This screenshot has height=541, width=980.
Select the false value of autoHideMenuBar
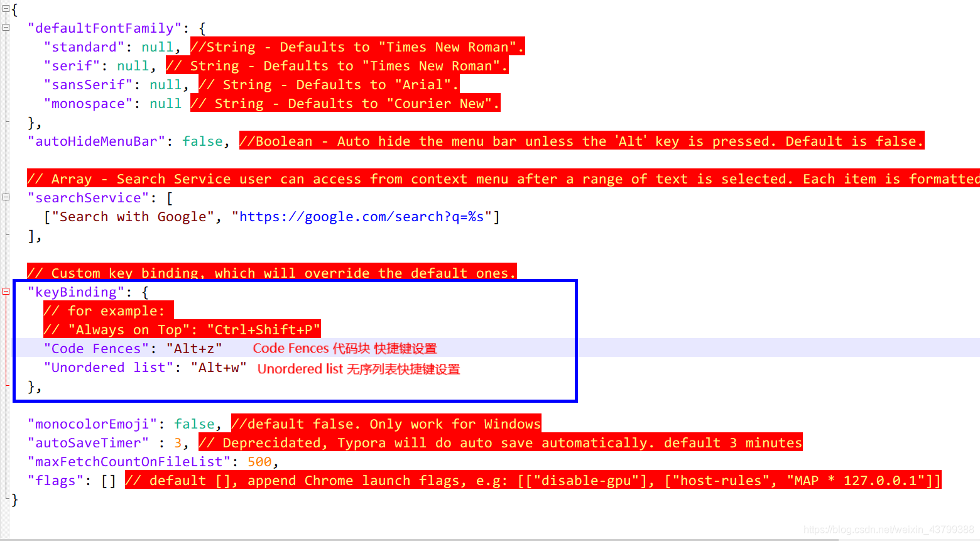(202, 141)
